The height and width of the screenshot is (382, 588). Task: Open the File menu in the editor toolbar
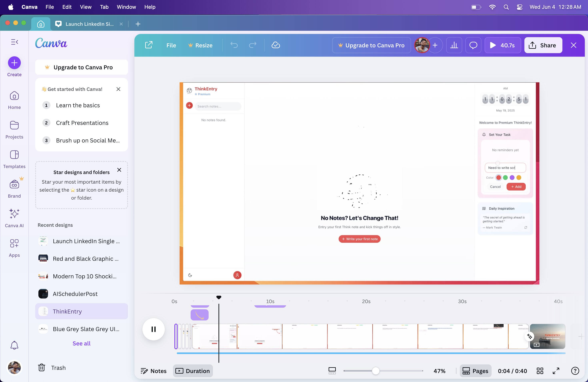pos(171,45)
